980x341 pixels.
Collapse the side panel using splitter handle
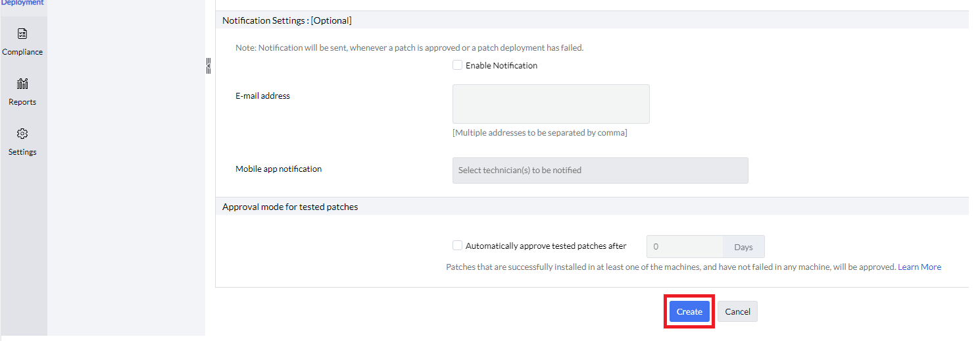208,66
